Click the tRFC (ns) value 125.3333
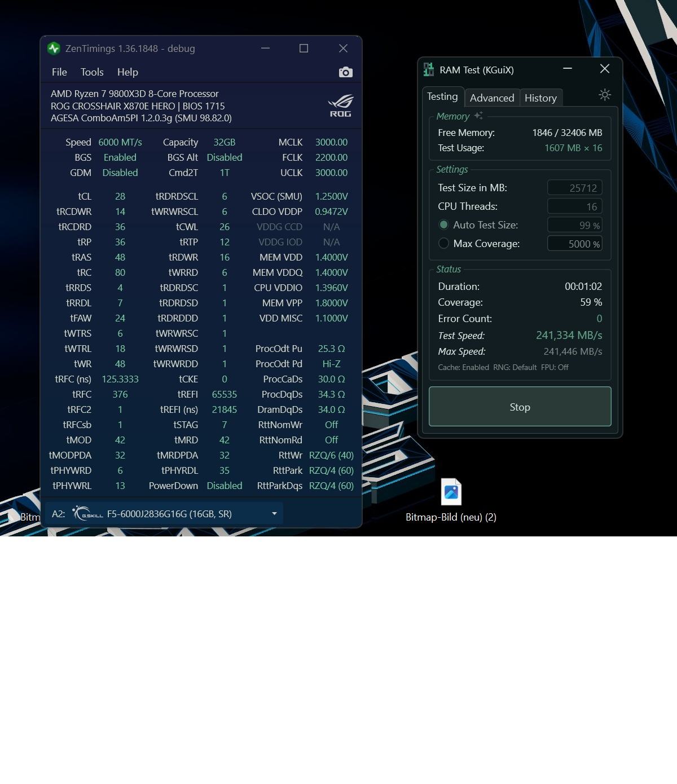677x784 pixels. (x=120, y=379)
